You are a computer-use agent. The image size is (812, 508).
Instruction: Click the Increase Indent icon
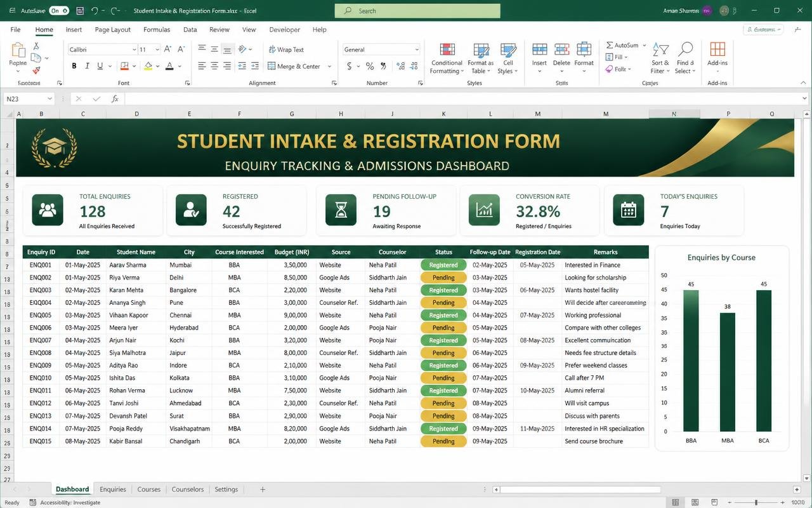tap(255, 66)
